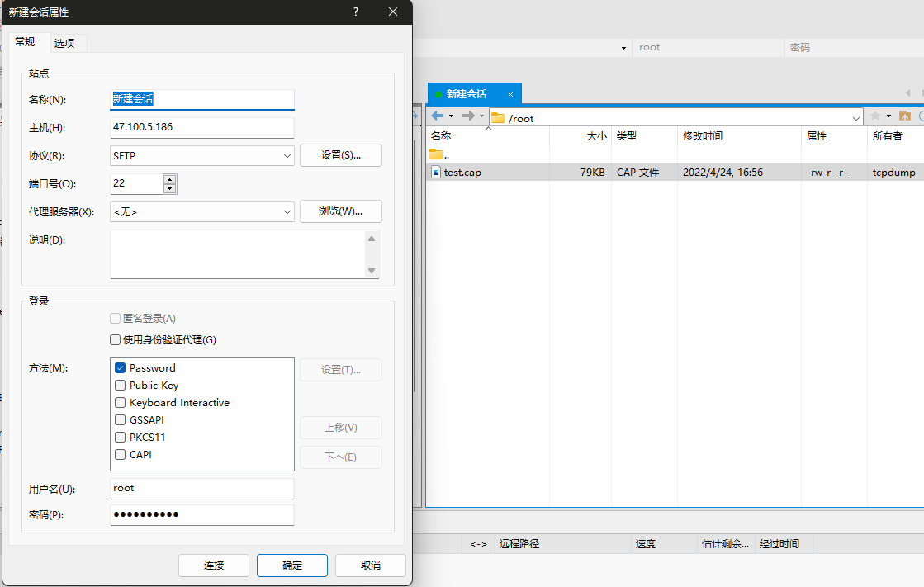Click the bookmark star icon

(874, 116)
